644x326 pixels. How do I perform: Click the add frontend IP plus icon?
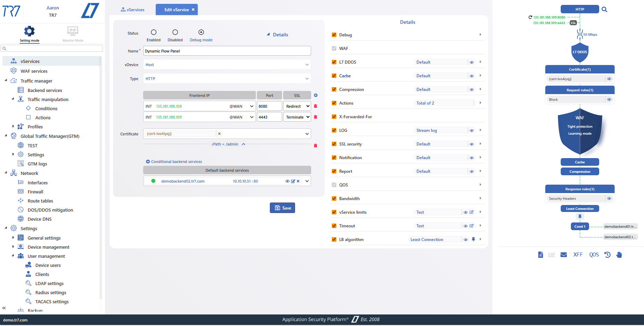(316, 95)
